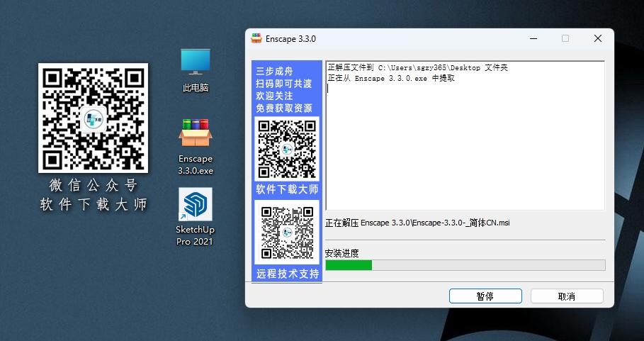Click the 正在解压 Enscape-3.3.0 status text
Viewport: 644px width, 341px height.
pyautogui.click(x=417, y=223)
